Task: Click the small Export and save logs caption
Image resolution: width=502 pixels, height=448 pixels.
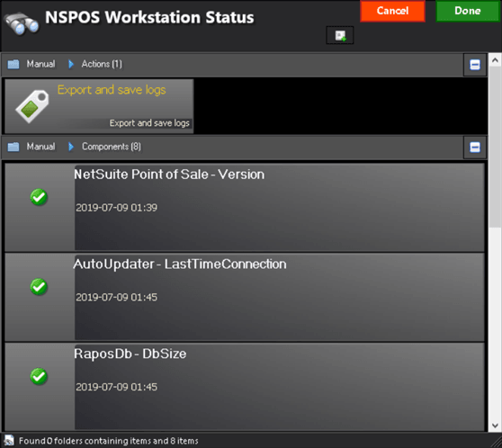Action: click(x=149, y=123)
